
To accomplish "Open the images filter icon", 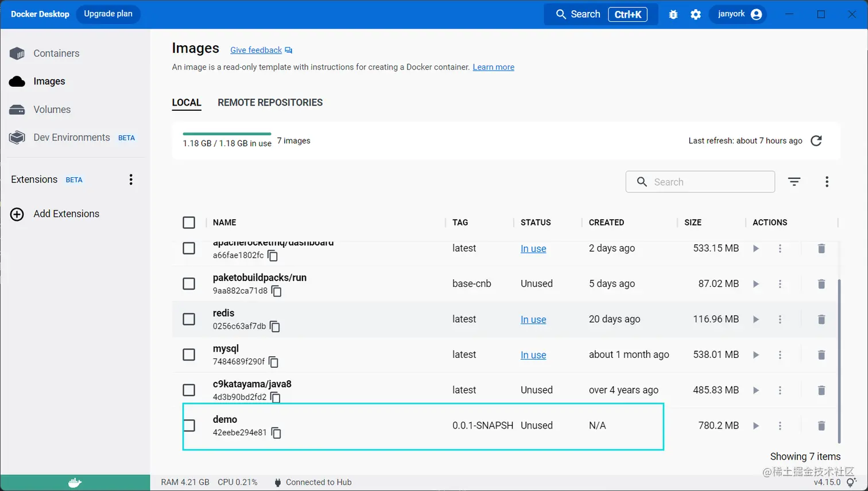I will click(794, 182).
